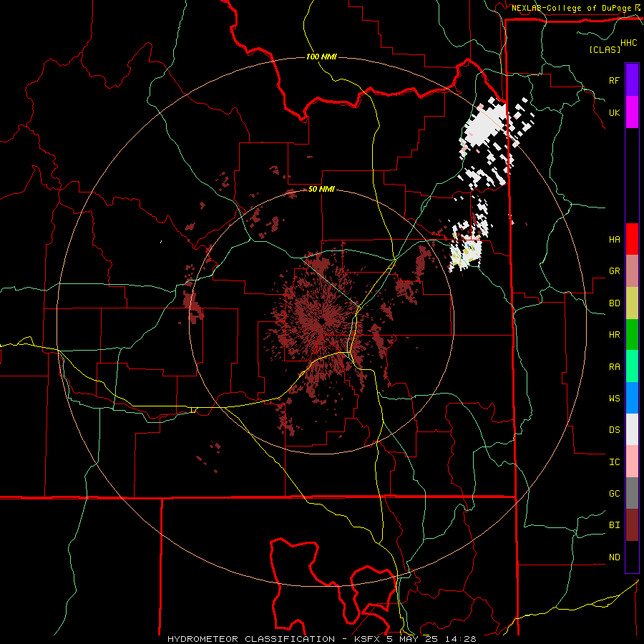
Task: Click the GC gray color swatch
Action: point(632,493)
